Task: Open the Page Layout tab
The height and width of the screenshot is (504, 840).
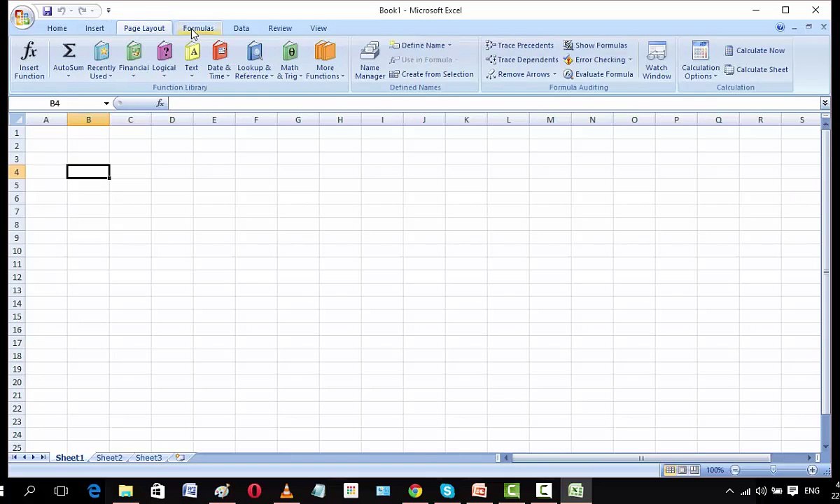Action: [x=144, y=29]
